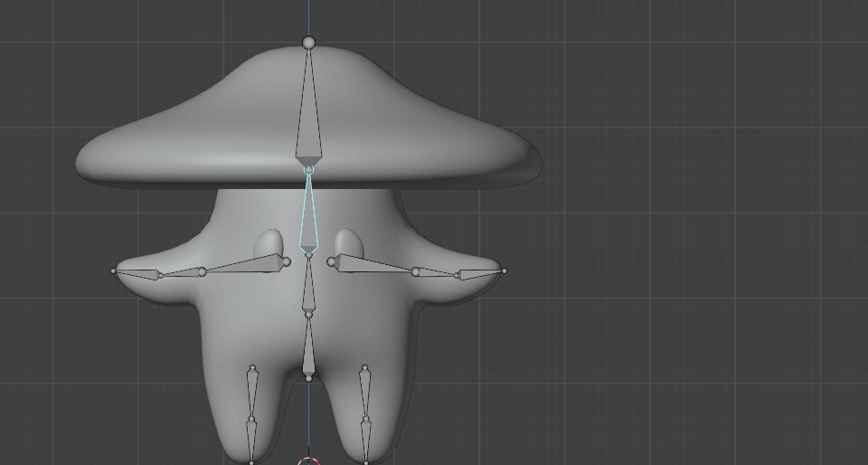The height and width of the screenshot is (465, 868).
Task: Click the root joint at the spine base
Action: tap(308, 378)
